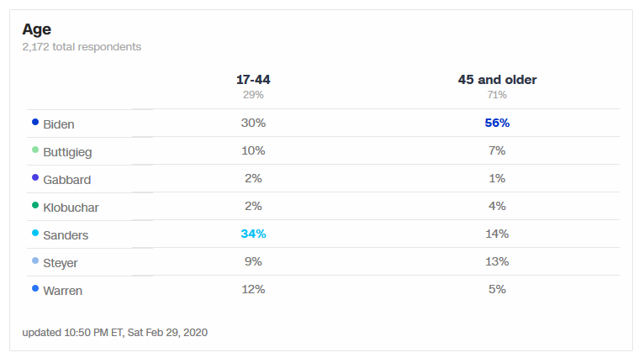644x363 pixels.
Task: Click the dark blue dot beside Biden
Action: click(35, 123)
